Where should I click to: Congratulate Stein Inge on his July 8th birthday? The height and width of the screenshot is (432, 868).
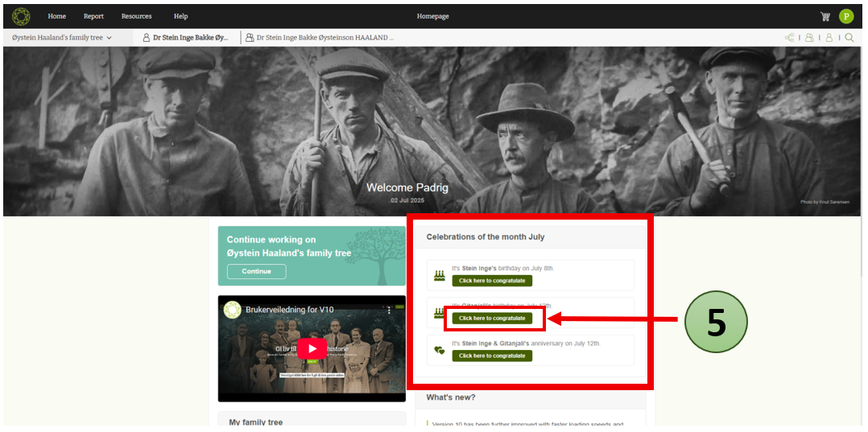tap(491, 281)
